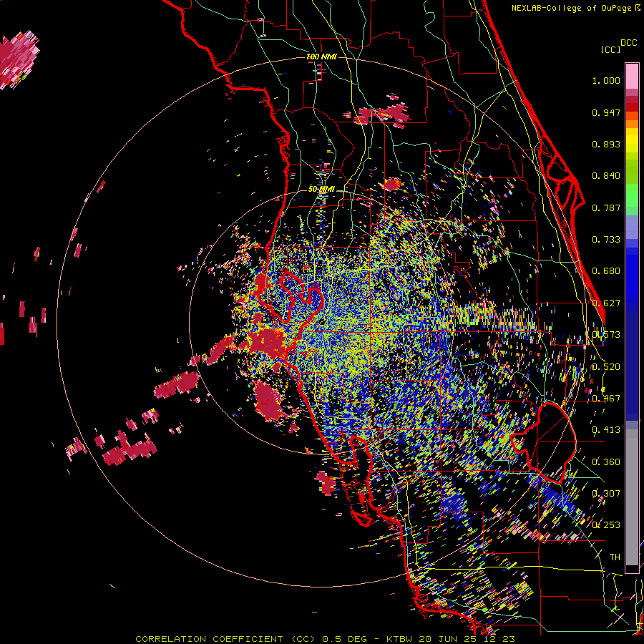The image size is (644, 644).
Task: Click the TH label on the scale
Action: [615, 557]
